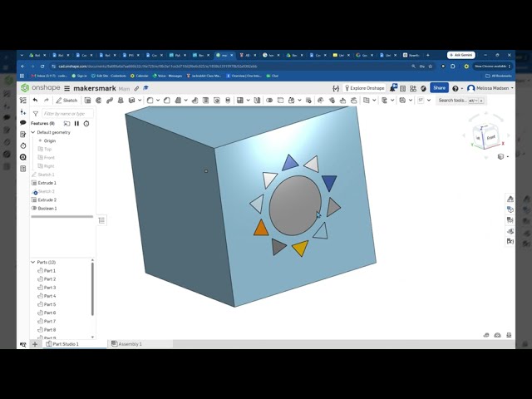Click the Search tools field
This screenshot has width=532, height=399.
click(x=461, y=101)
